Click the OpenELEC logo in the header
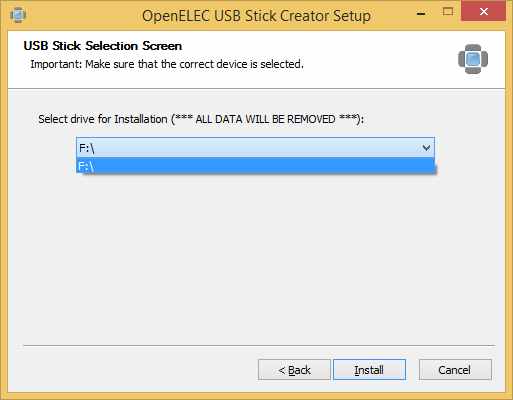This screenshot has height=400, width=513. tap(473, 59)
